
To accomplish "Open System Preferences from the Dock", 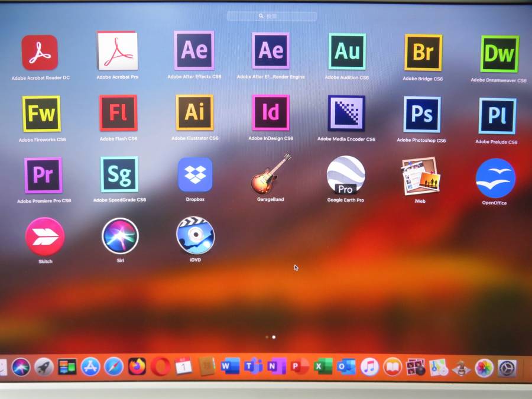I will coord(507,368).
